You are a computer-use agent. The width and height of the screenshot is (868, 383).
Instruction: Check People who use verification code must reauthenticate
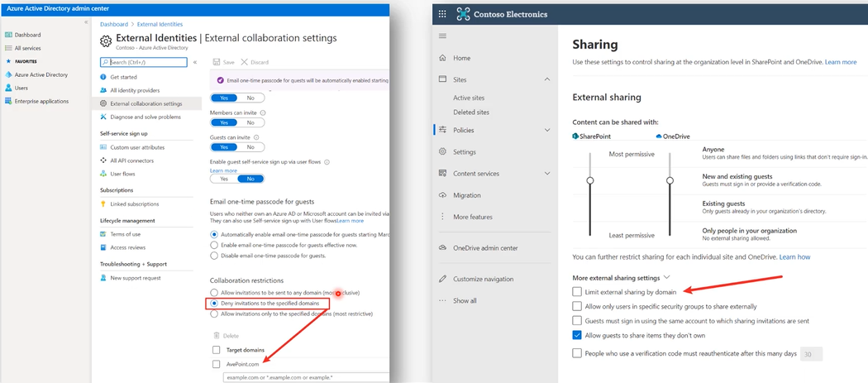coord(577,353)
